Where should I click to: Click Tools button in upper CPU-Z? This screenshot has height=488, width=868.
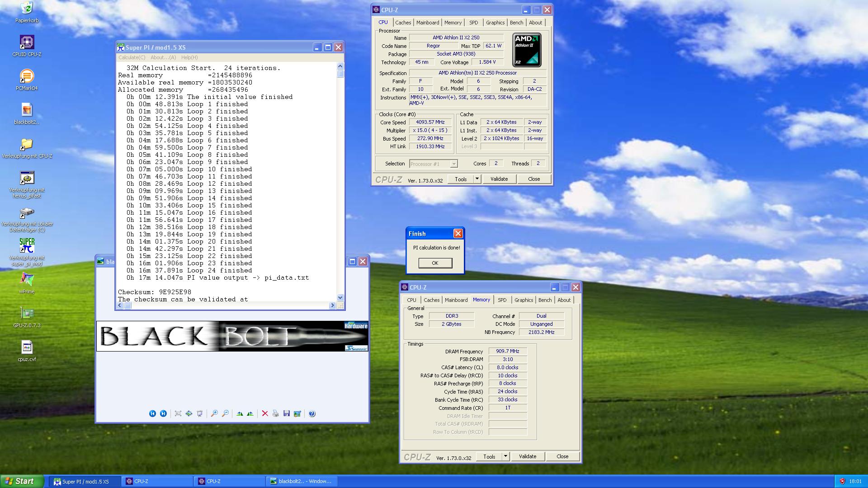pos(461,179)
